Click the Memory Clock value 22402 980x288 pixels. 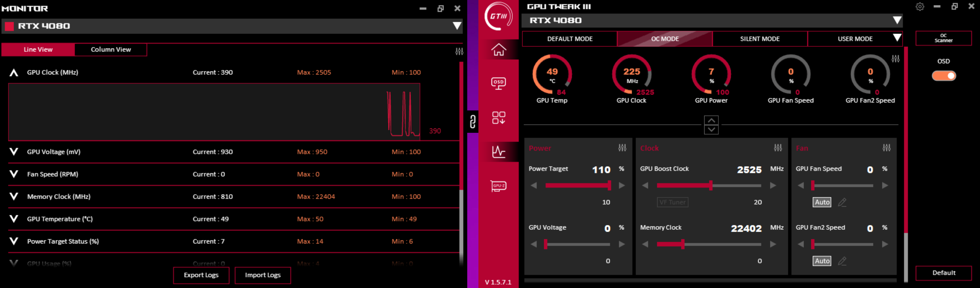pyautogui.click(x=746, y=228)
